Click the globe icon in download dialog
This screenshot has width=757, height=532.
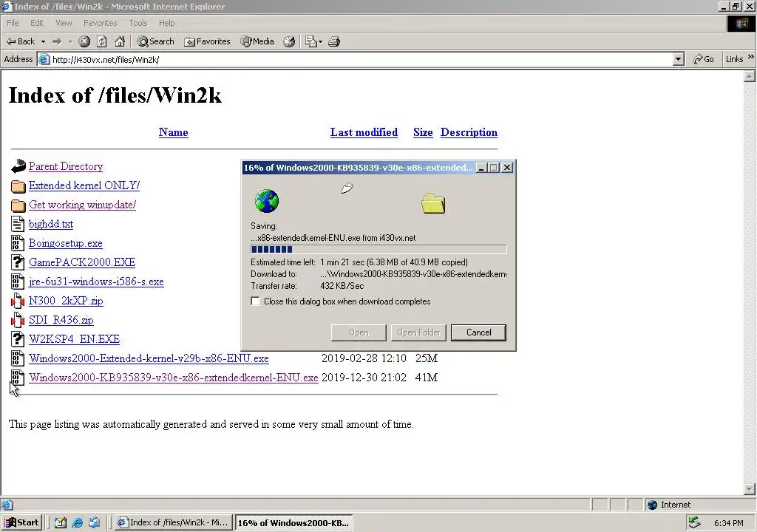pyautogui.click(x=266, y=201)
